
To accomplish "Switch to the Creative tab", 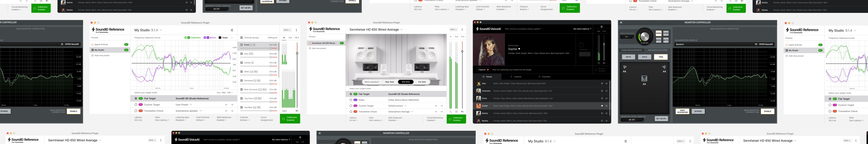I will 516,77.
